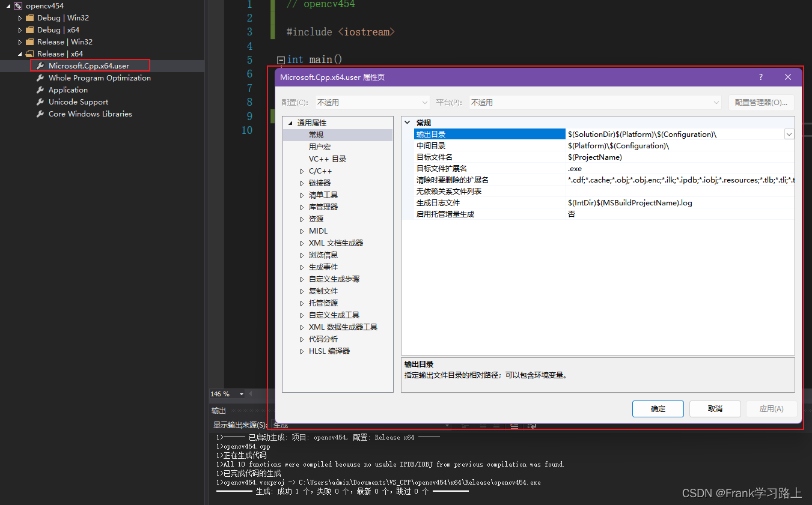812x505 pixels.
Task: Expand the C/C++ tree node
Action: tap(302, 171)
